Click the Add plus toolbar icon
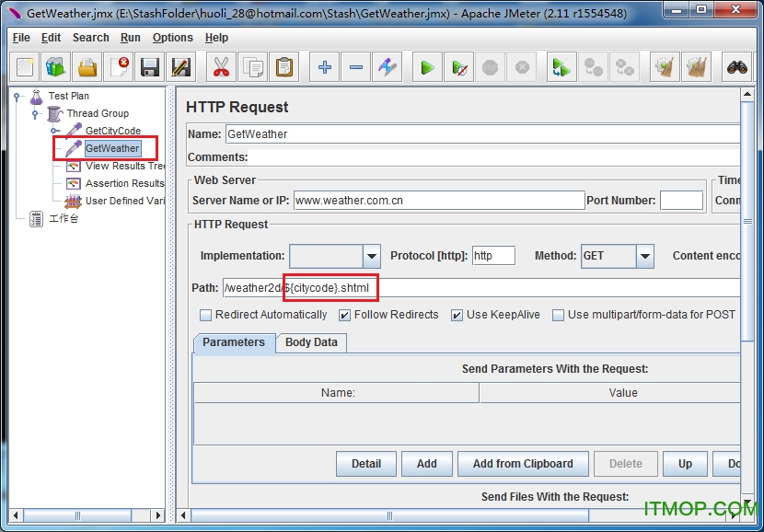The width and height of the screenshot is (764, 532). 324,67
